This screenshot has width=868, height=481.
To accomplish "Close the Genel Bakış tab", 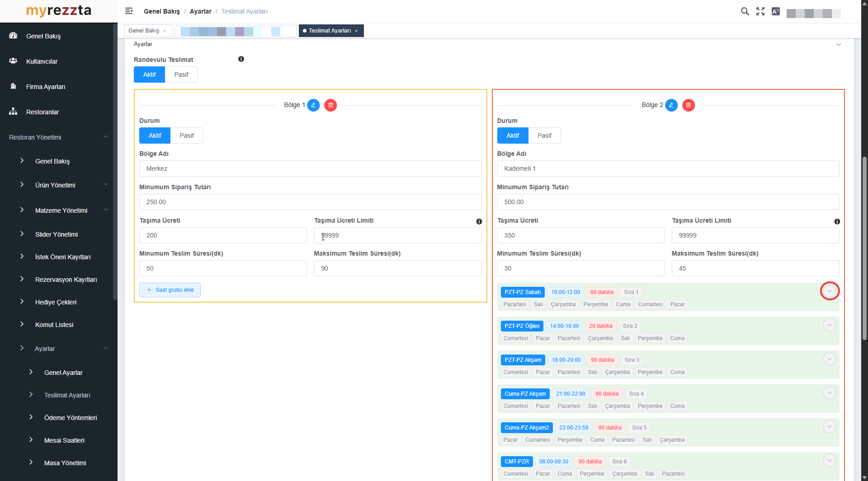I will click(165, 31).
